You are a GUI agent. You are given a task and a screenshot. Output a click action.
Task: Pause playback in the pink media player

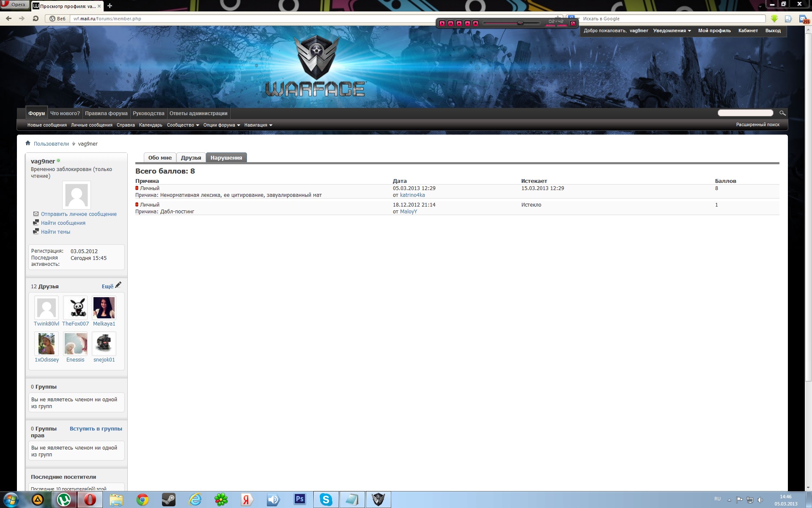[x=450, y=23]
